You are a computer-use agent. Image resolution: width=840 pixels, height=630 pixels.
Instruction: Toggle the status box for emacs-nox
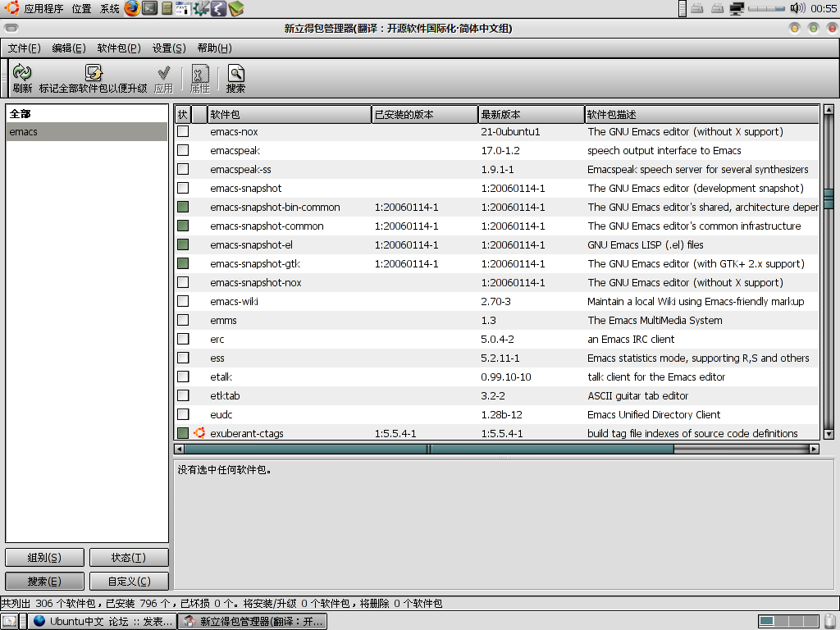click(x=183, y=131)
